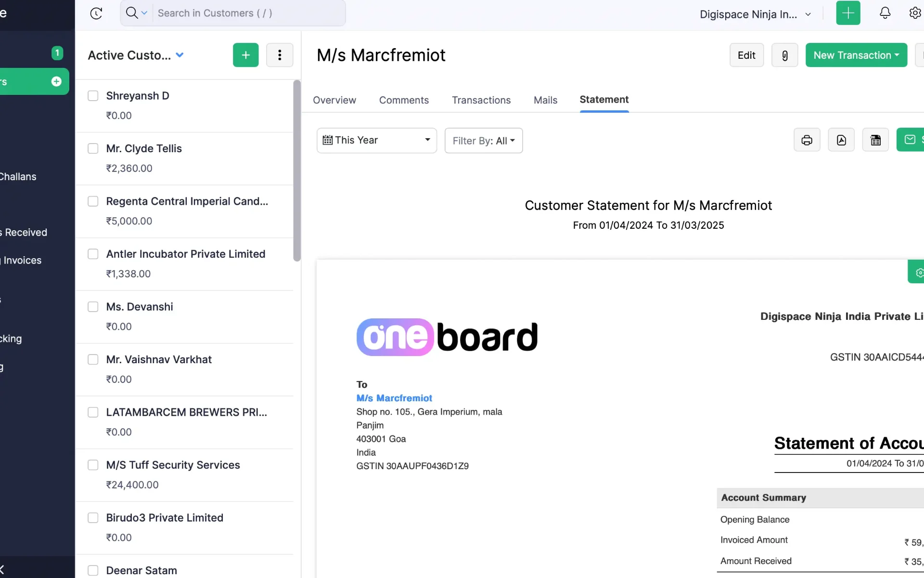Tick the checkbox for Shreyansh D
This screenshot has height=578, width=924.
click(93, 96)
